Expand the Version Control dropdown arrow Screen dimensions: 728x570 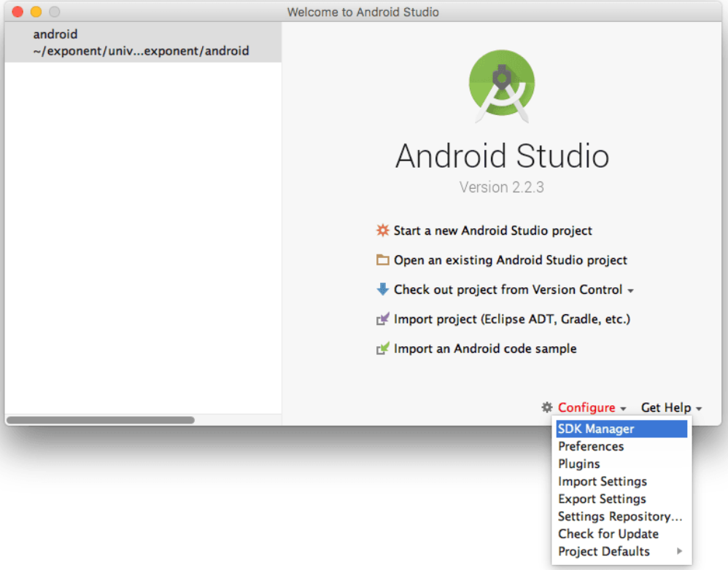(630, 292)
